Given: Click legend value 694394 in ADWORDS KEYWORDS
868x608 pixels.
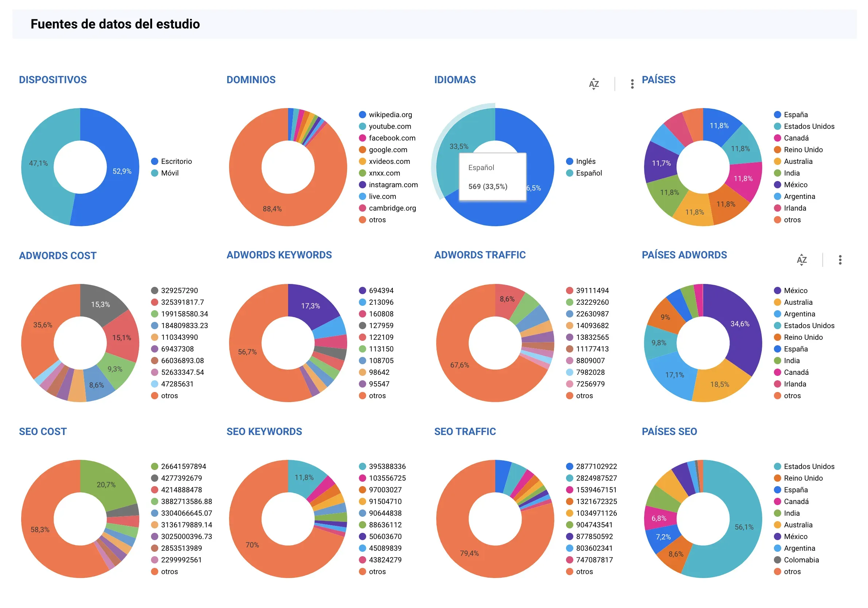Looking at the screenshot, I should (376, 290).
